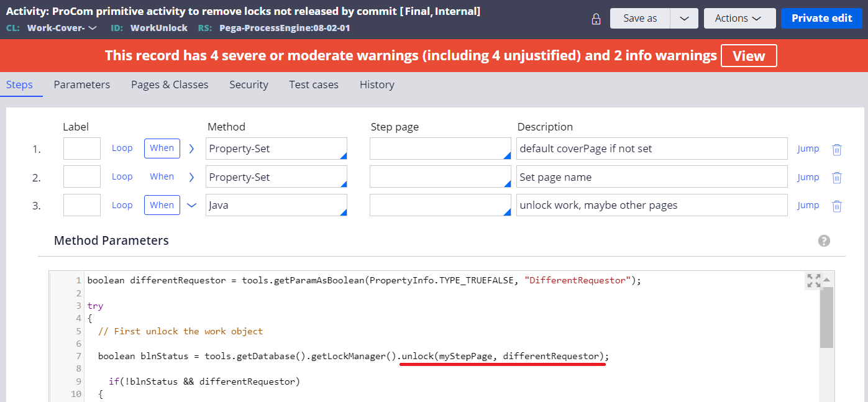Toggle Loop on step 2

122,177
